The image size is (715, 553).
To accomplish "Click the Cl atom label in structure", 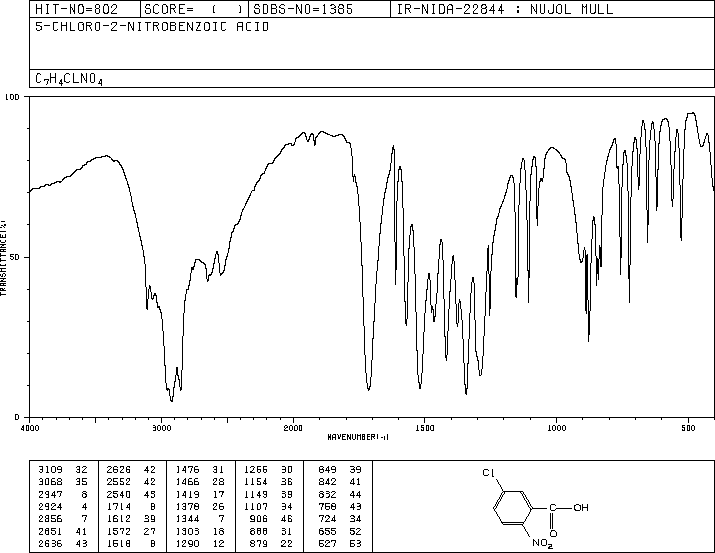I will pyautogui.click(x=488, y=473).
